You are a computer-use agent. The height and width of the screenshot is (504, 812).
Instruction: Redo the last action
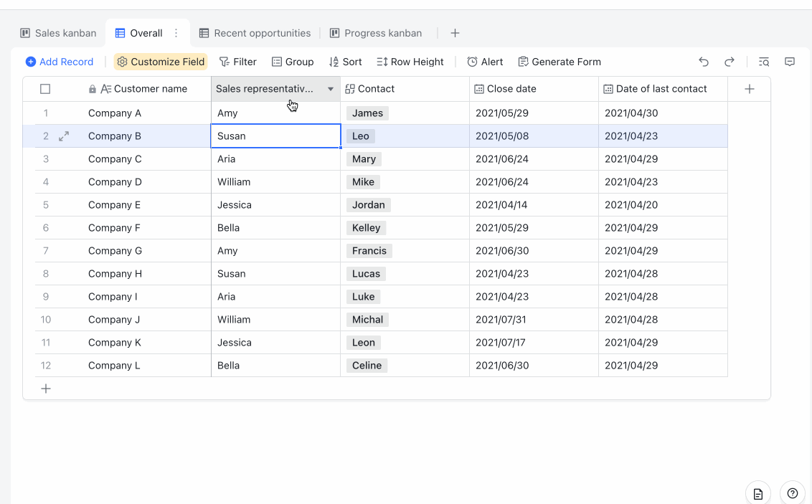click(729, 62)
